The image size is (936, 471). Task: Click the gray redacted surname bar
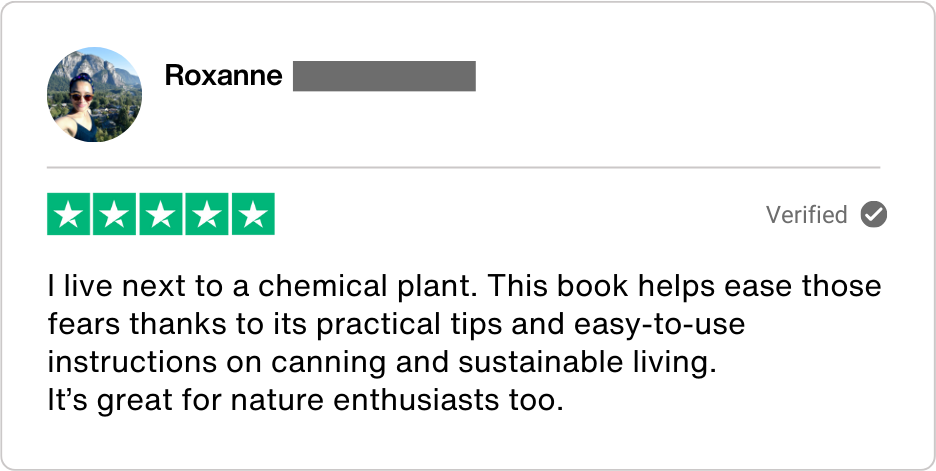(384, 76)
